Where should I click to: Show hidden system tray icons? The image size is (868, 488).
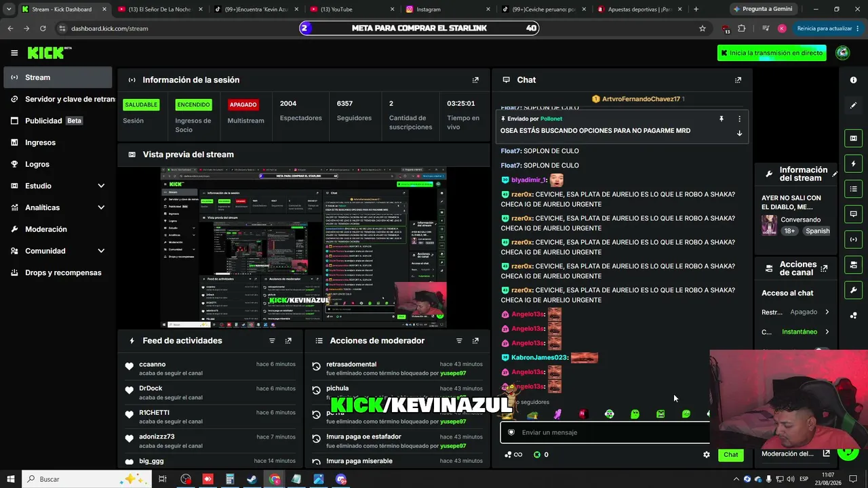click(x=737, y=479)
